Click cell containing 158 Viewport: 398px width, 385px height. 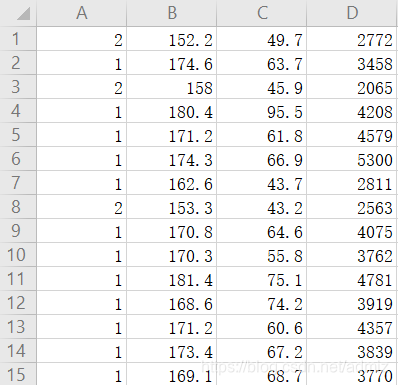[171, 87]
